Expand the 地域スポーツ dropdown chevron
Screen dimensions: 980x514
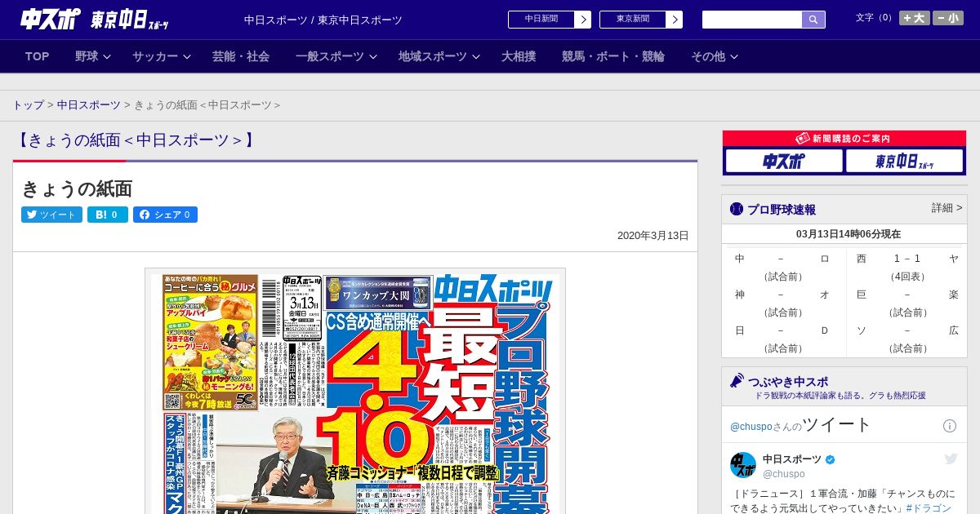tap(476, 57)
